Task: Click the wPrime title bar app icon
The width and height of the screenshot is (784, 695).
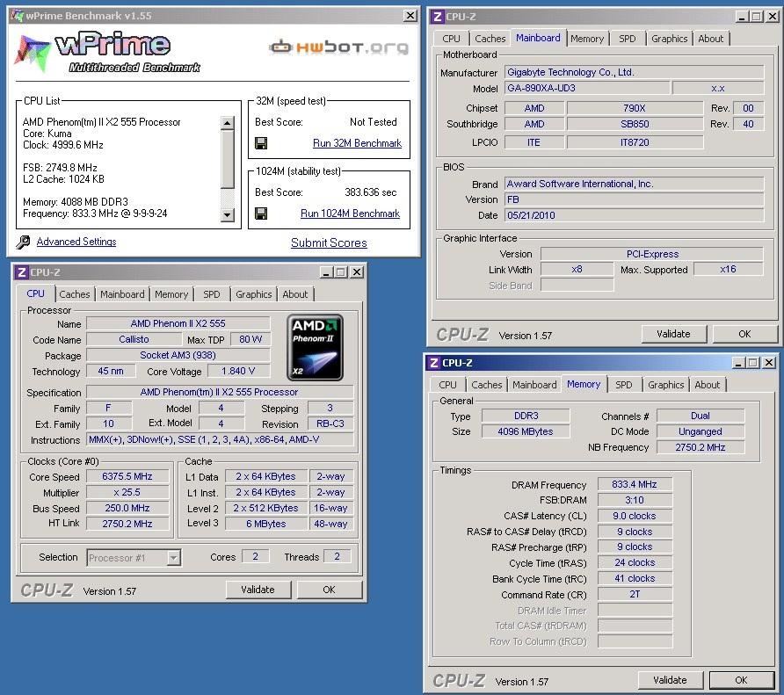Action: tap(18, 16)
